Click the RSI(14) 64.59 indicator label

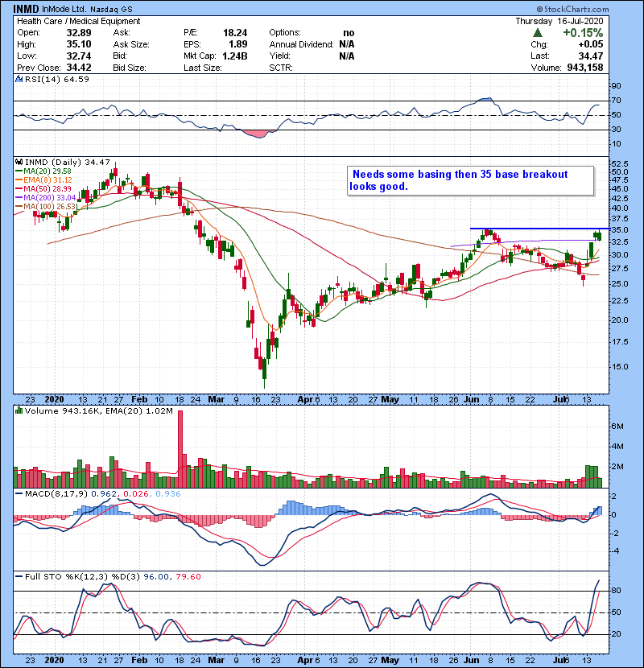[x=56, y=79]
